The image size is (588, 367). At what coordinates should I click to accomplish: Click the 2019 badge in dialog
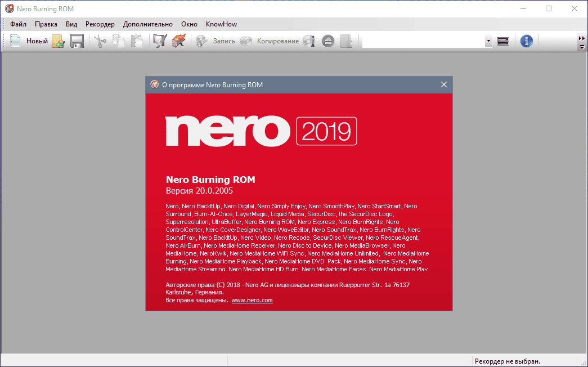(x=326, y=131)
